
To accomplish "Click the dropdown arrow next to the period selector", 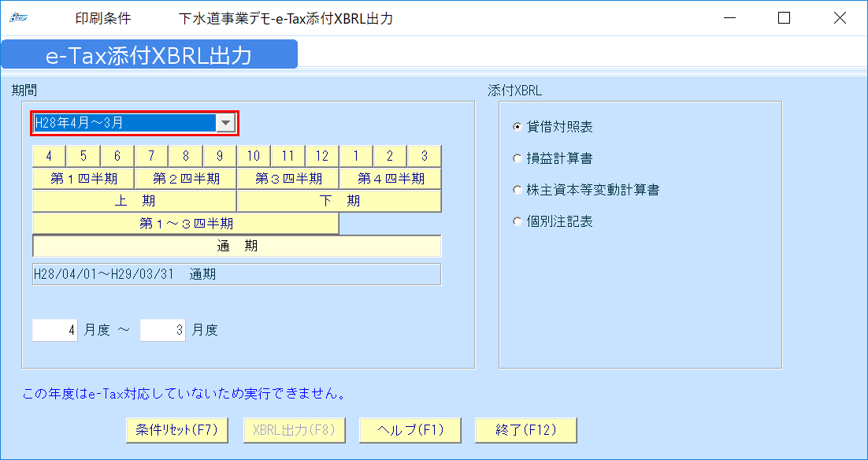I will click(227, 124).
